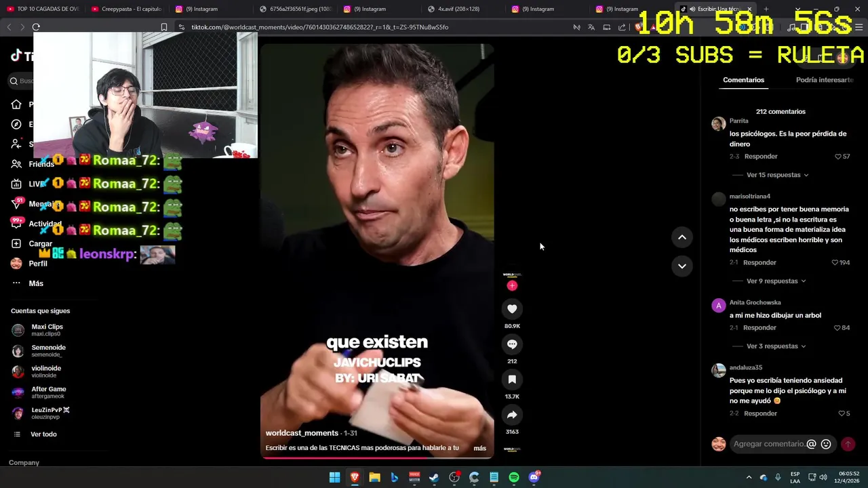The height and width of the screenshot is (488, 868).
Task: Expand Ver 9 respuestas replies
Action: pyautogui.click(x=776, y=281)
